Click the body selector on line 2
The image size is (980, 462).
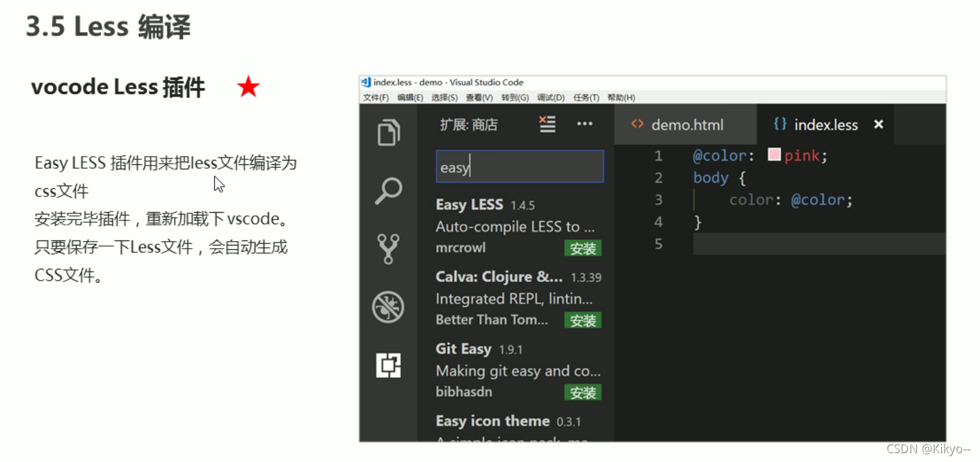click(711, 178)
